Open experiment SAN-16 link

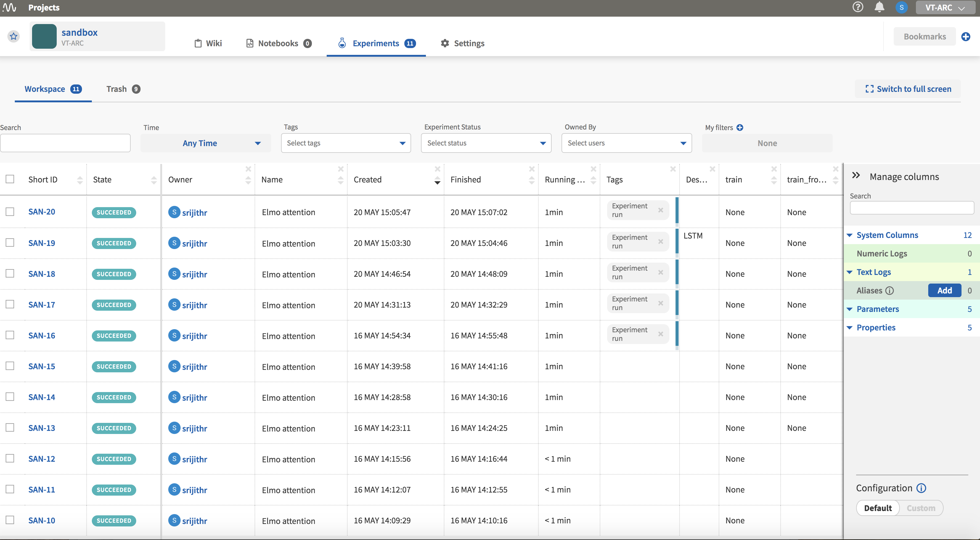point(42,335)
